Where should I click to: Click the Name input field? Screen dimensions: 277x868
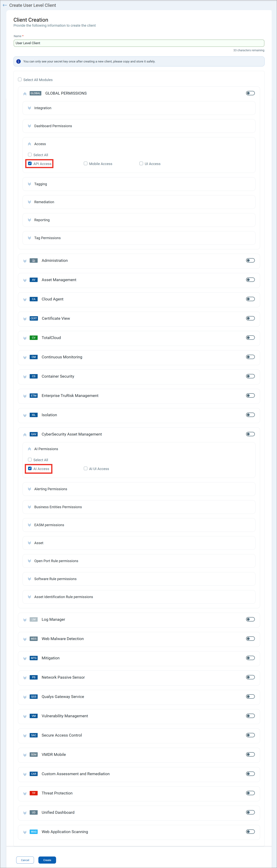(139, 43)
